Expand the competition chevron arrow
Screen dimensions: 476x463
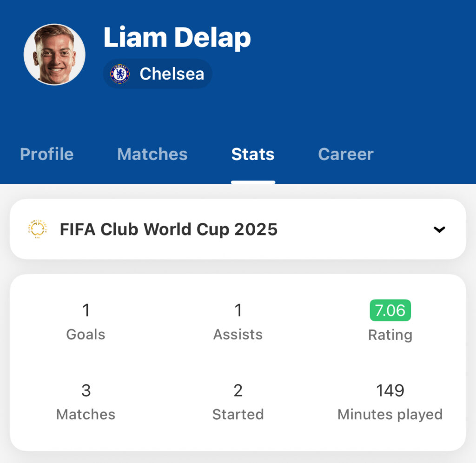coord(439,229)
